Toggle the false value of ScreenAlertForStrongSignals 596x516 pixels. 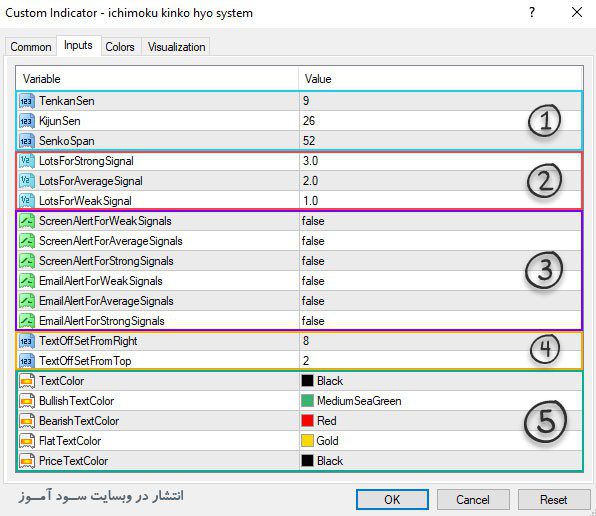tap(313, 261)
